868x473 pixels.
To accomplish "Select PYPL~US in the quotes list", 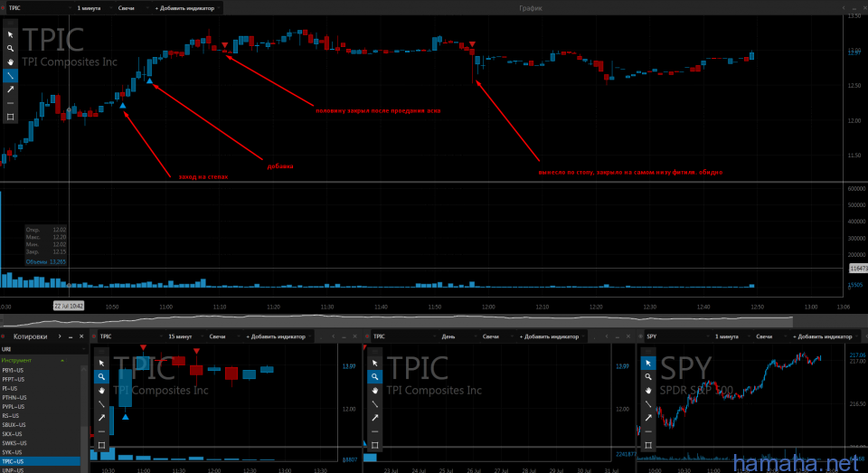I will [x=40, y=407].
